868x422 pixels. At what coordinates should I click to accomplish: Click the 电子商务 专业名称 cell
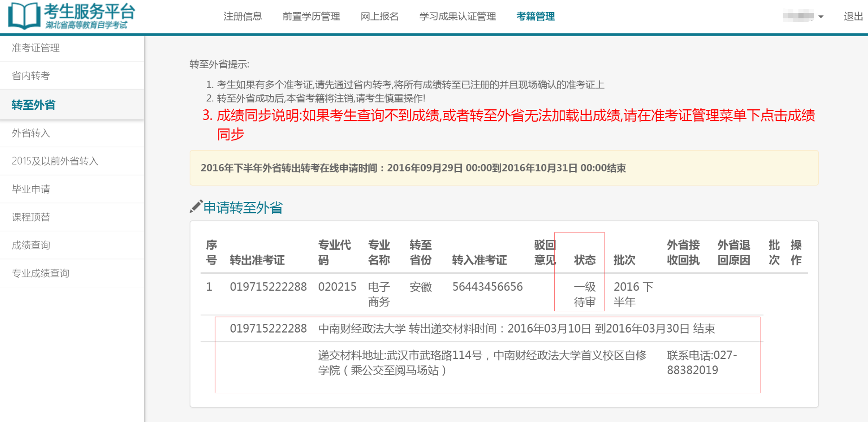click(379, 294)
